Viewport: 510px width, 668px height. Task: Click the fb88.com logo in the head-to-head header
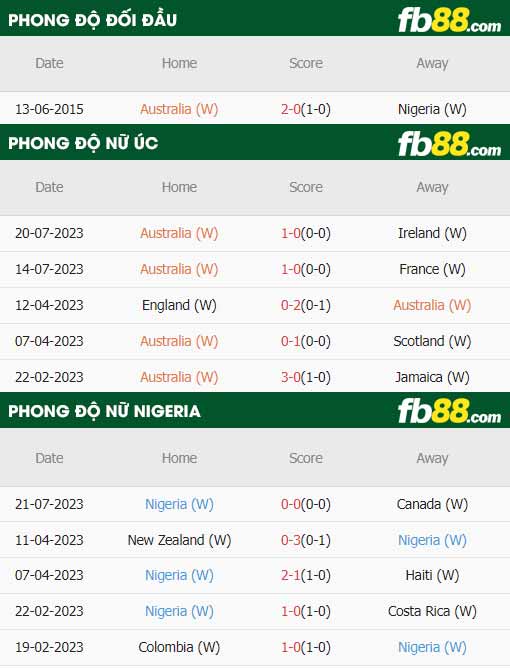click(449, 21)
